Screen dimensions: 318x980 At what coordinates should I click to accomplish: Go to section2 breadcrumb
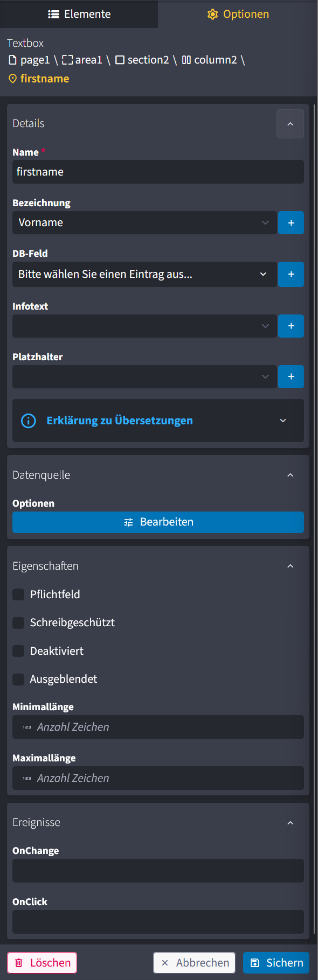[x=142, y=60]
